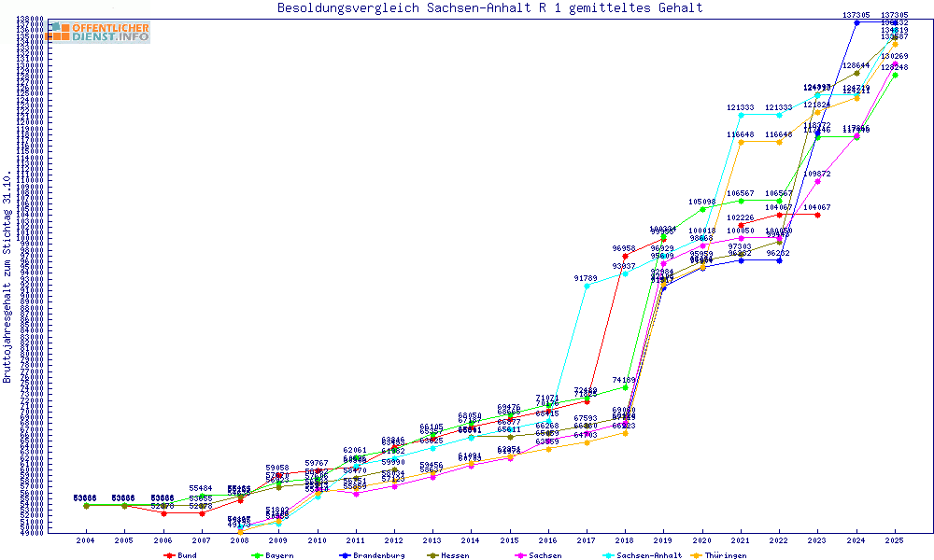Select the Thüringen 2021 point 116648
The height and width of the screenshot is (560, 934).
point(741,142)
